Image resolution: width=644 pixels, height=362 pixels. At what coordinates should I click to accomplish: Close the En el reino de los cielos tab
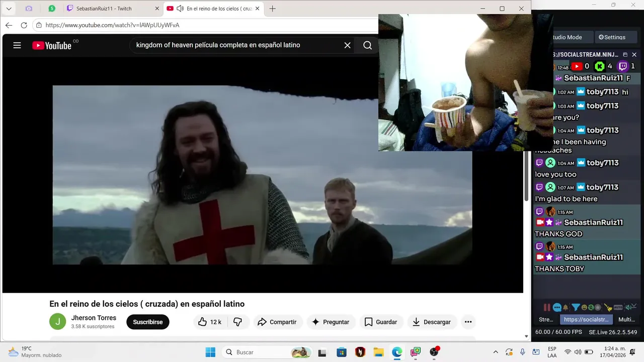tap(258, 9)
